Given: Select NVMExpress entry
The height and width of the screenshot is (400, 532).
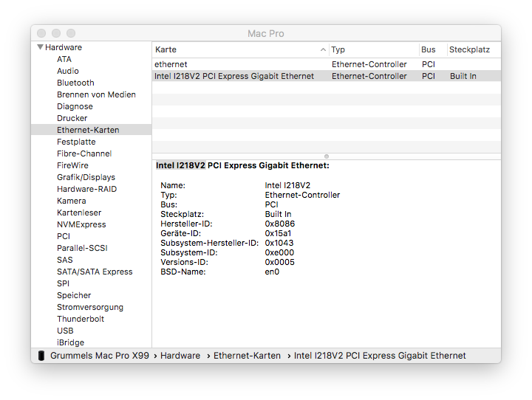Looking at the screenshot, I should 81,224.
